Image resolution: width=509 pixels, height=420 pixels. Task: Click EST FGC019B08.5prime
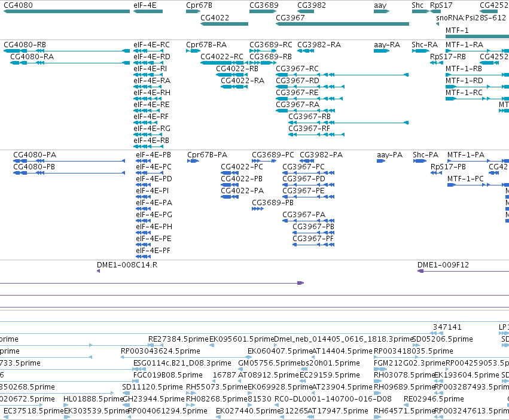click(168, 375)
